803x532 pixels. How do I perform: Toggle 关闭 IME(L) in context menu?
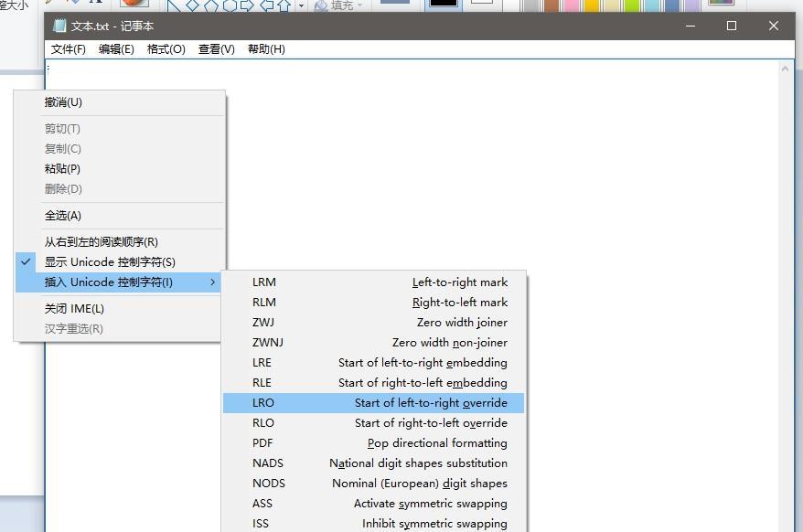point(75,309)
